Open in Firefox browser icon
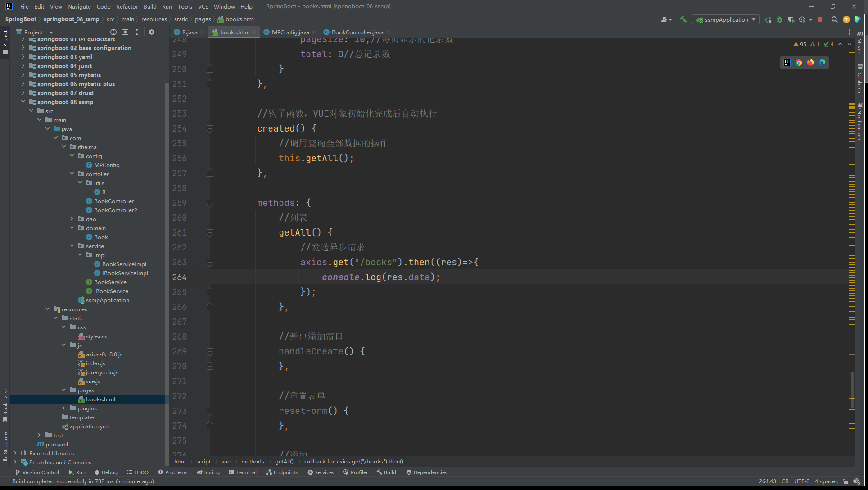 tap(810, 63)
